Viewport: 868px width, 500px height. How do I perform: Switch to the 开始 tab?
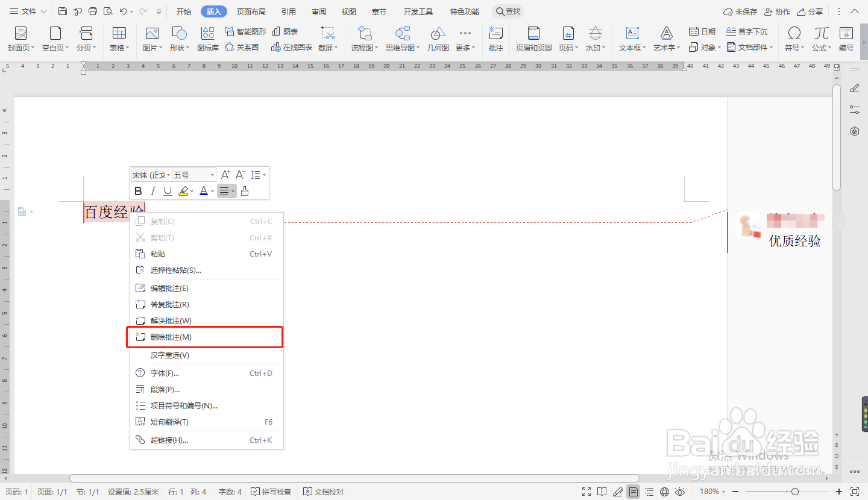pyautogui.click(x=184, y=11)
